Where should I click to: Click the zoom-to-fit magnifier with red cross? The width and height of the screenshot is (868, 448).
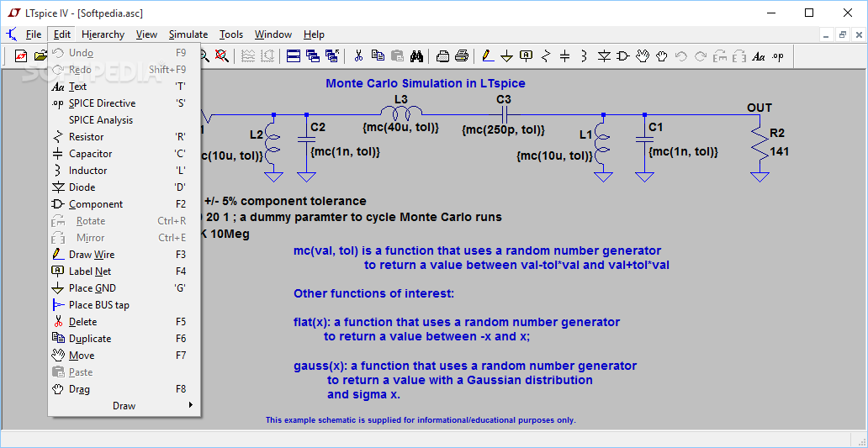[221, 55]
